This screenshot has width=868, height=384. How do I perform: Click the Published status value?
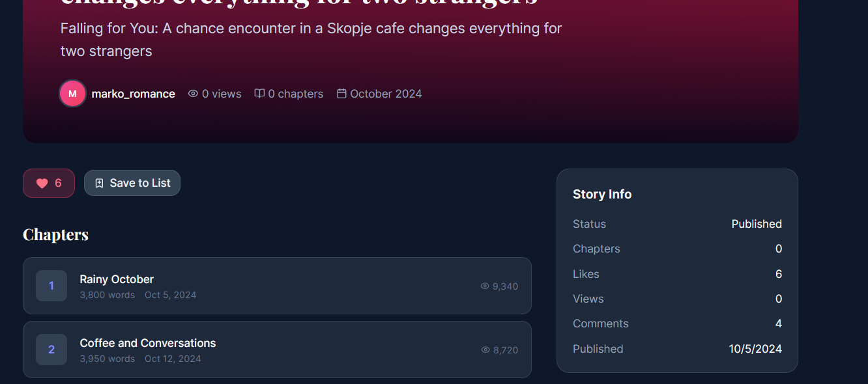[756, 224]
